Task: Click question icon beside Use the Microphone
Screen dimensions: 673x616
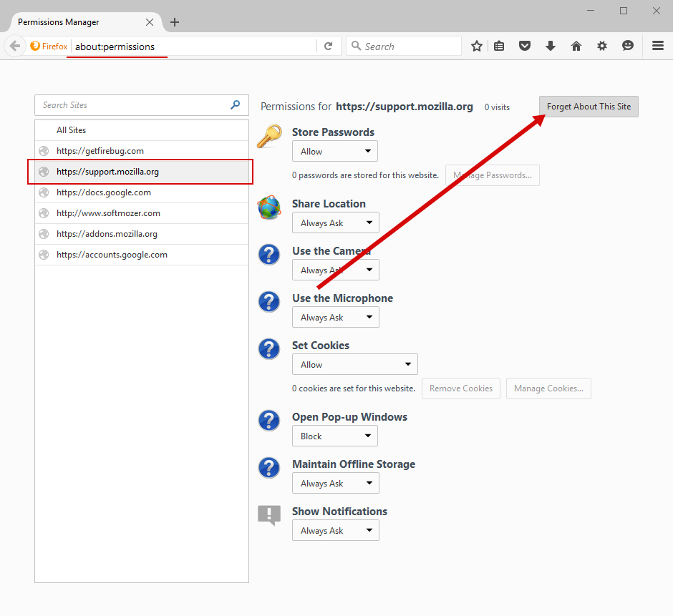Action: tap(269, 302)
